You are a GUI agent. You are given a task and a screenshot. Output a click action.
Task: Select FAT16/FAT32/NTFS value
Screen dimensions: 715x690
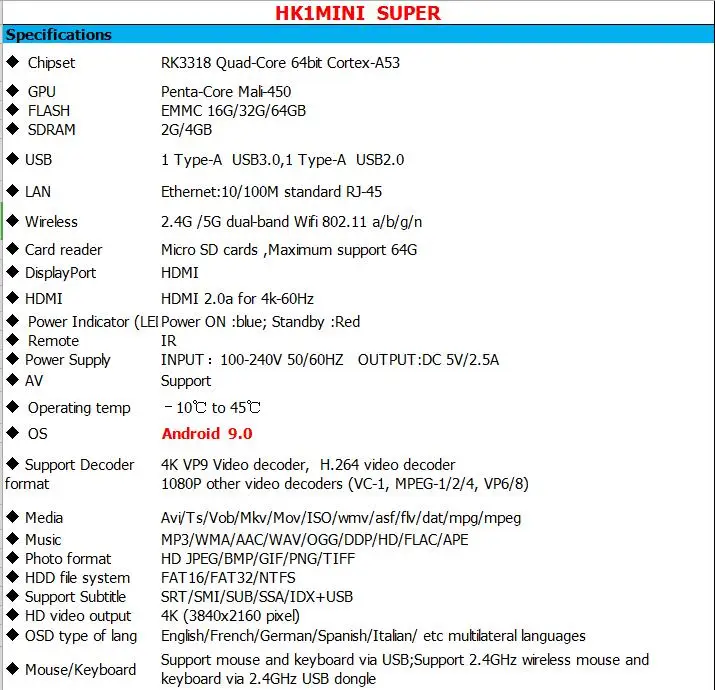point(228,578)
